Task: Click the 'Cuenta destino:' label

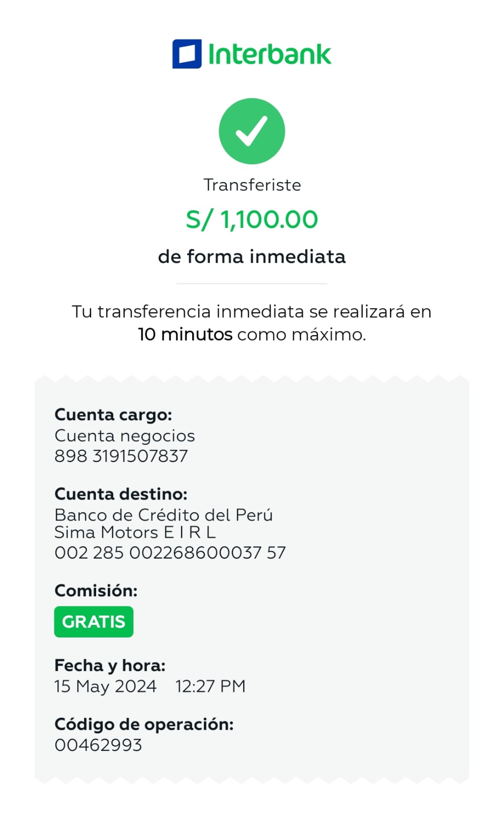Action: (x=121, y=494)
